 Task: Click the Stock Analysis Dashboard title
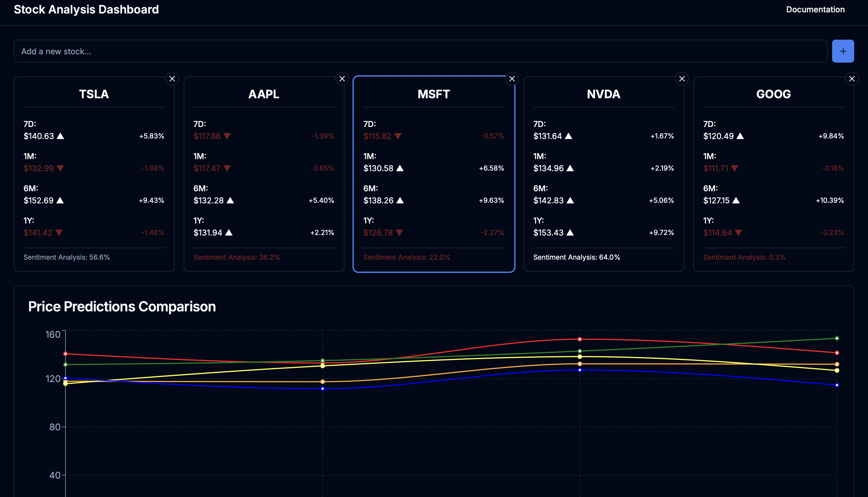coord(86,9)
